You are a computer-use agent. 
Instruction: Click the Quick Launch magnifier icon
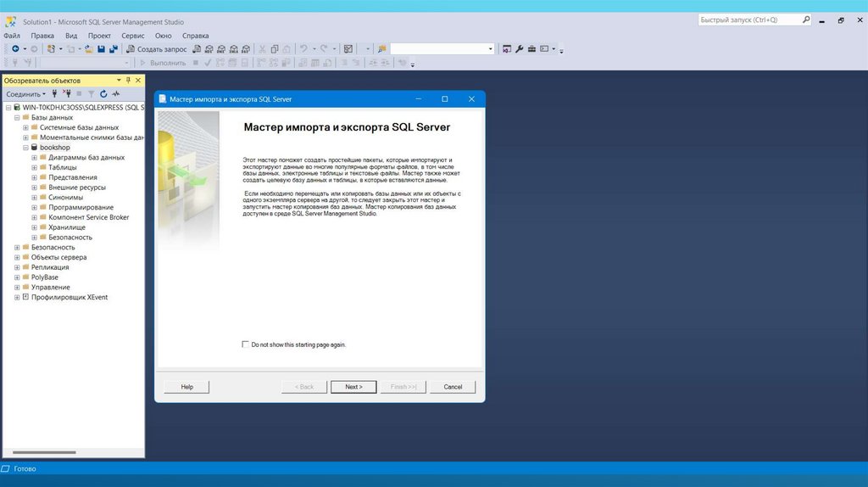[807, 20]
